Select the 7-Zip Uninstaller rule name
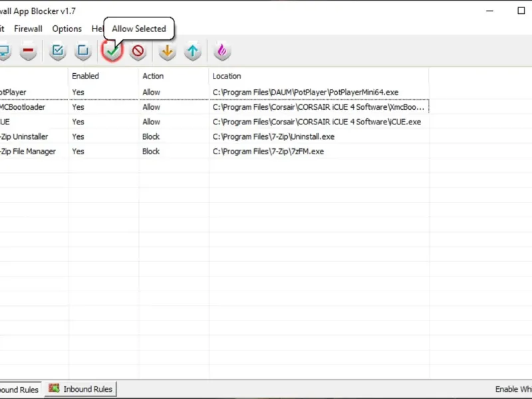This screenshot has width=532, height=399. pos(24,137)
